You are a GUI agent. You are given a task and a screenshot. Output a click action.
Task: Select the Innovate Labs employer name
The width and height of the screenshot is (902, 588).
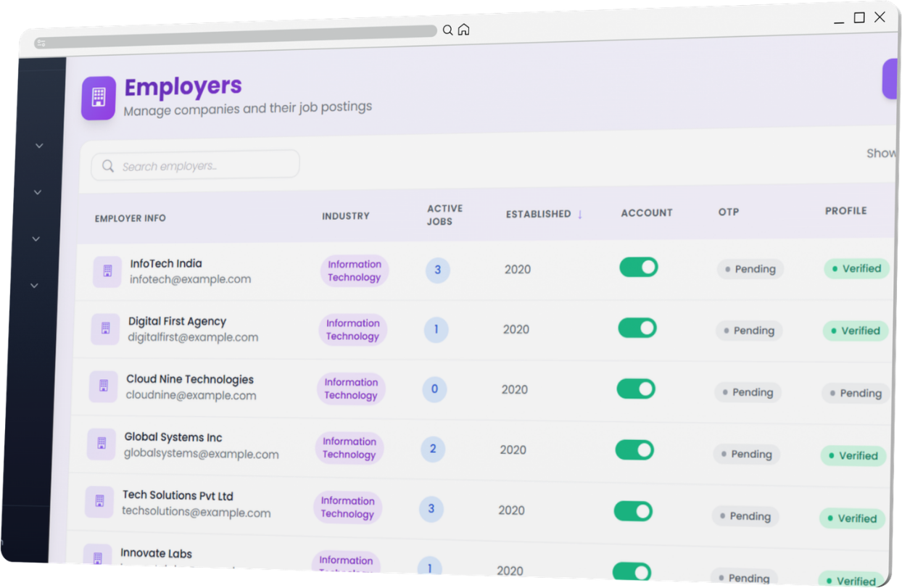(156, 553)
